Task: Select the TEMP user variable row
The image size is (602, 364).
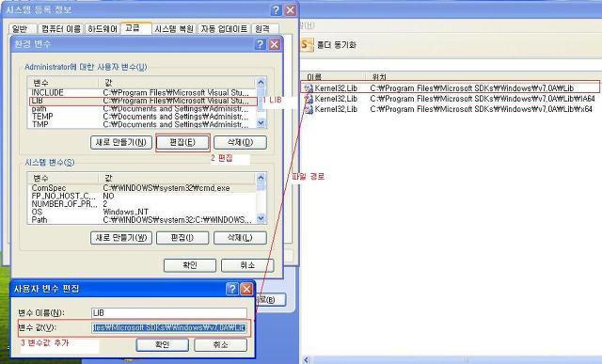Action: point(141,117)
